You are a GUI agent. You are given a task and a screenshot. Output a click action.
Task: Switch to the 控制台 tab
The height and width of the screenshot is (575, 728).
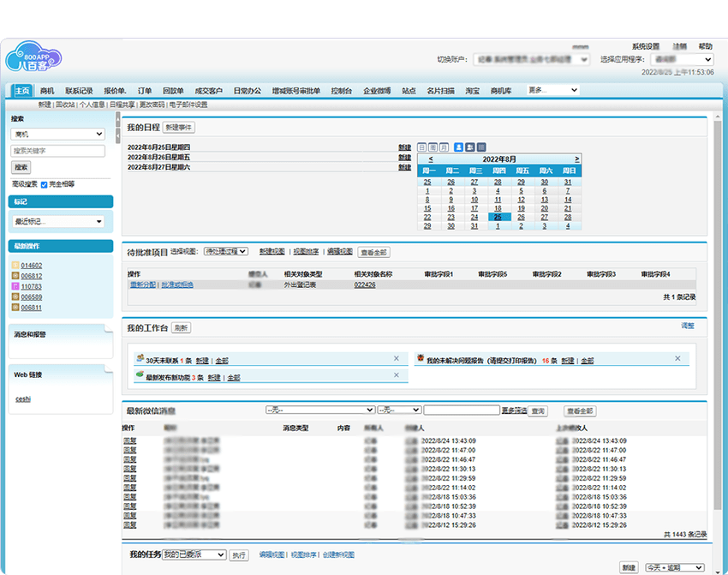(341, 91)
